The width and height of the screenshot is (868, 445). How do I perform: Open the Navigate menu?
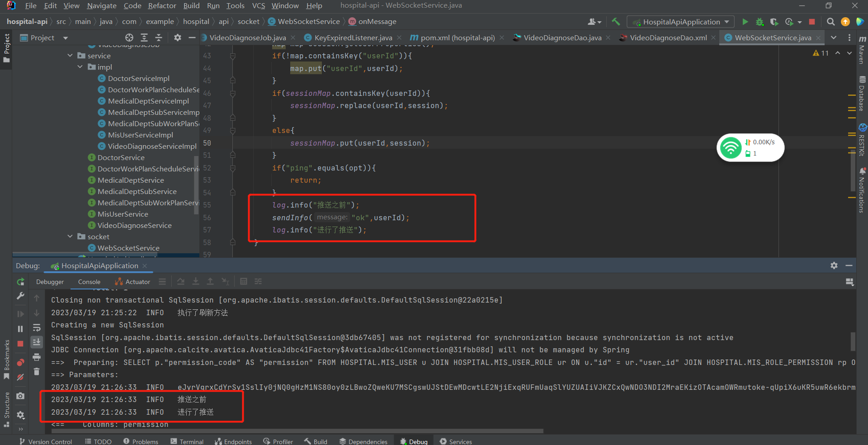click(102, 5)
